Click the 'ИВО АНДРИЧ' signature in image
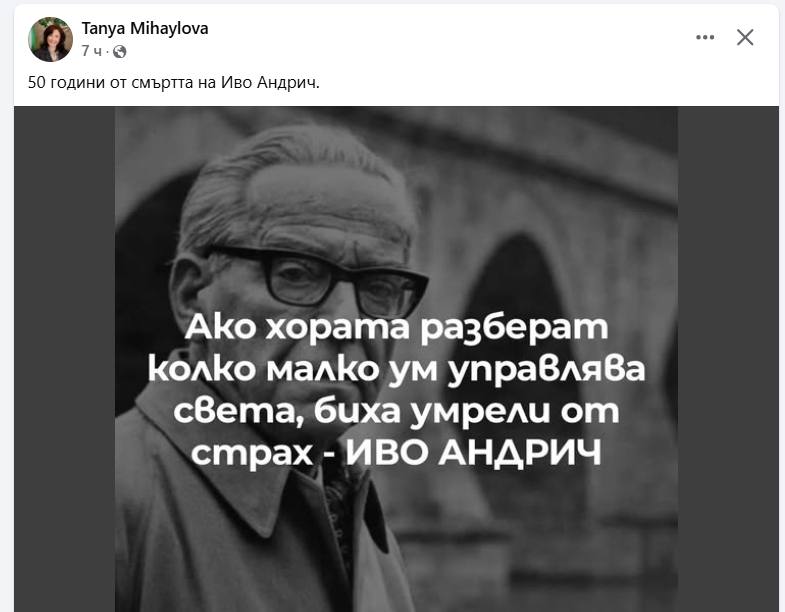 [x=473, y=453]
